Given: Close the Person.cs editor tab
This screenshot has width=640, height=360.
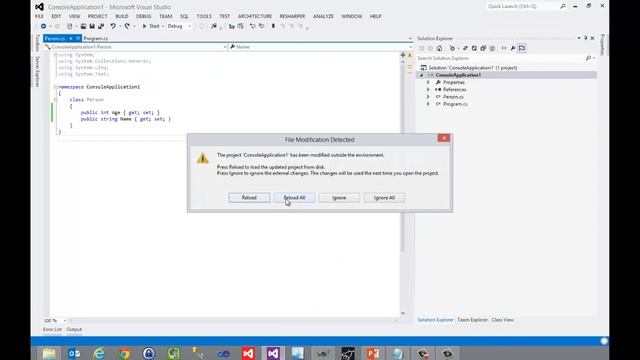Looking at the screenshot, I should pos(78,38).
